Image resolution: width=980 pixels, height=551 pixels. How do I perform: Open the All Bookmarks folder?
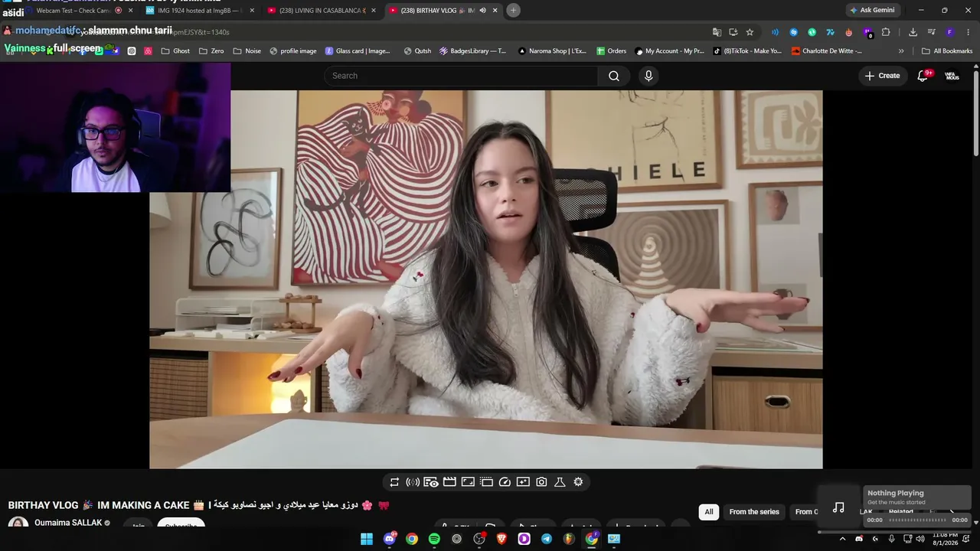coord(947,51)
